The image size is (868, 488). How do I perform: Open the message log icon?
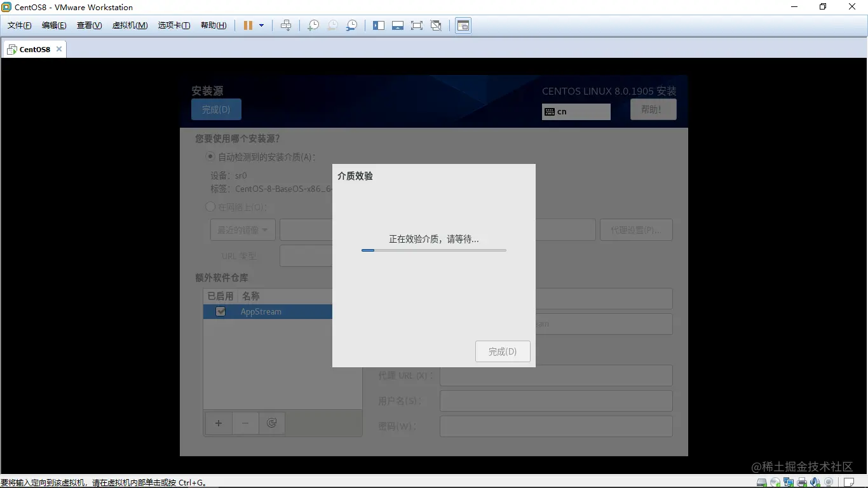click(x=848, y=482)
